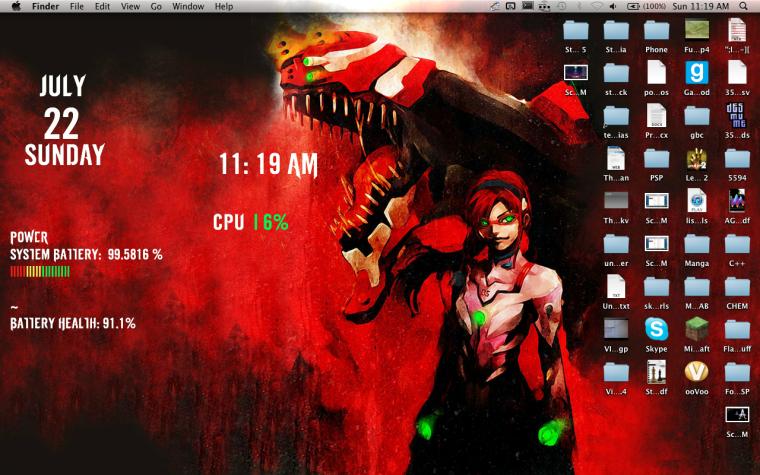Open the Edit menu
The width and height of the screenshot is (760, 475).
(x=102, y=6)
